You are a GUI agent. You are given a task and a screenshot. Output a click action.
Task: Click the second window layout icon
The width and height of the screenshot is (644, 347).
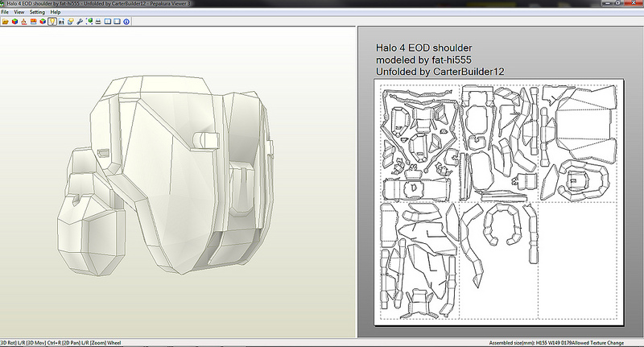pos(117,22)
